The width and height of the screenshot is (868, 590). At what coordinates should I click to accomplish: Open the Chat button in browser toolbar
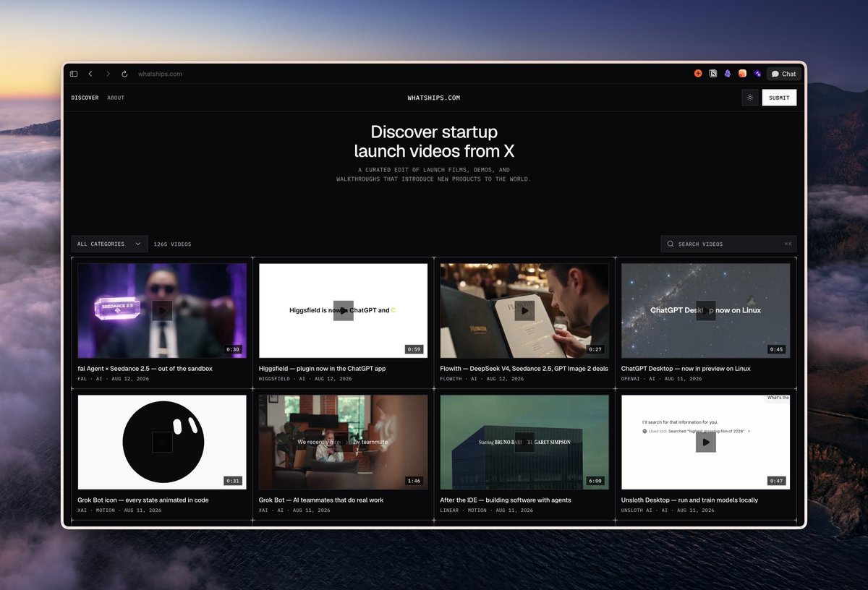[783, 74]
